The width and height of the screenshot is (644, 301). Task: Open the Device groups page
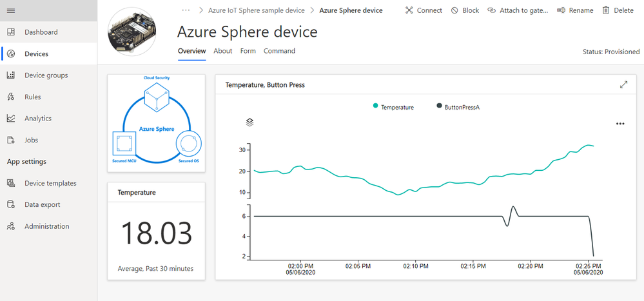[46, 75]
